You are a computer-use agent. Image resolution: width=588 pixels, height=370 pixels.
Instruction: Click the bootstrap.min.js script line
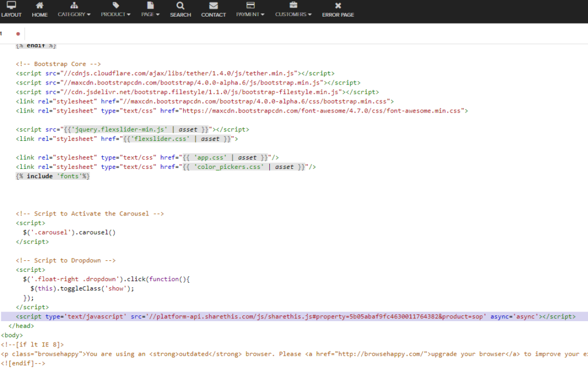(x=188, y=83)
